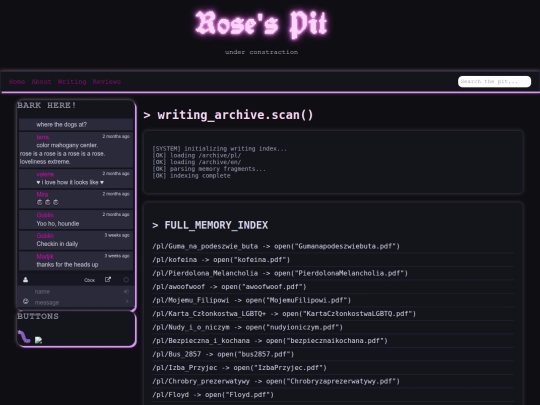
Task: Click '[OK] loading /archive/pl/' log line
Action: click(197, 155)
